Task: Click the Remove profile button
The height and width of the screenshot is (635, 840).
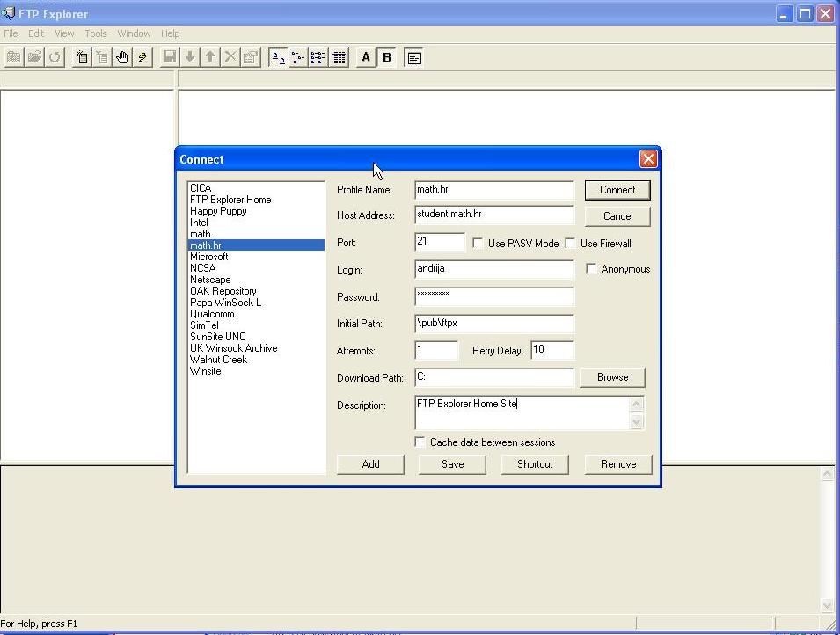Action: [x=618, y=464]
